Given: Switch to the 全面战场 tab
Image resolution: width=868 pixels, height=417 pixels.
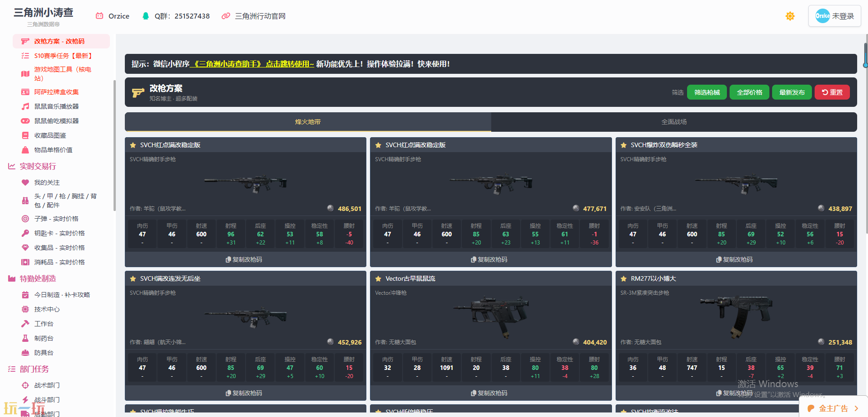Looking at the screenshot, I should (x=674, y=122).
